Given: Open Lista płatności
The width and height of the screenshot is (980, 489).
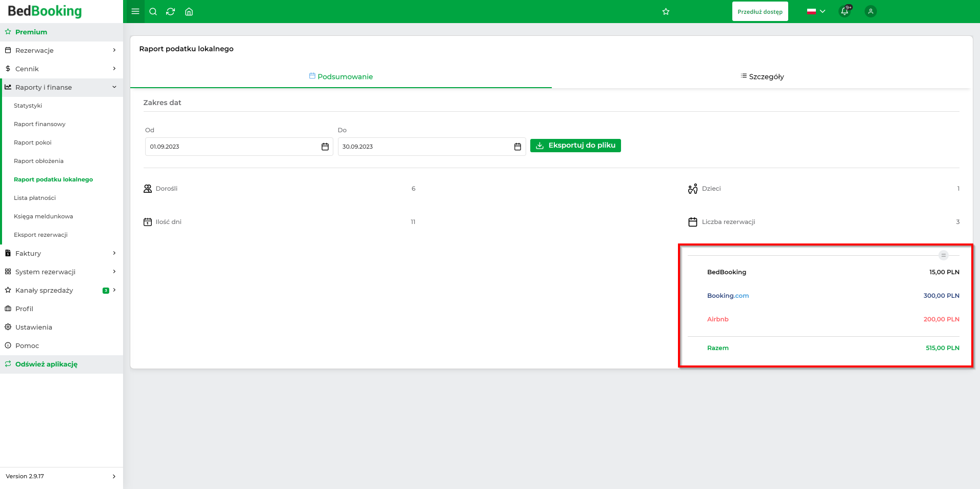Looking at the screenshot, I should [35, 198].
